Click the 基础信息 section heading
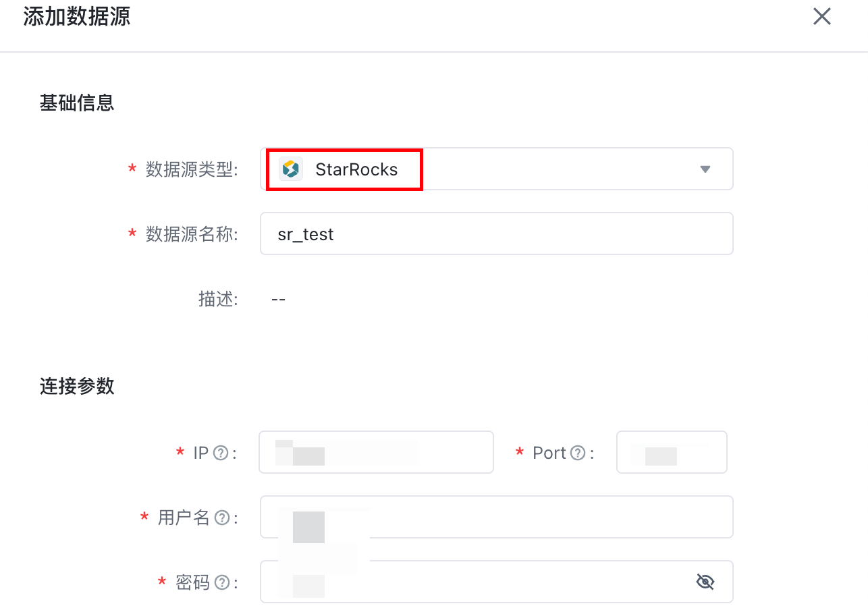The image size is (868, 610). tap(77, 103)
